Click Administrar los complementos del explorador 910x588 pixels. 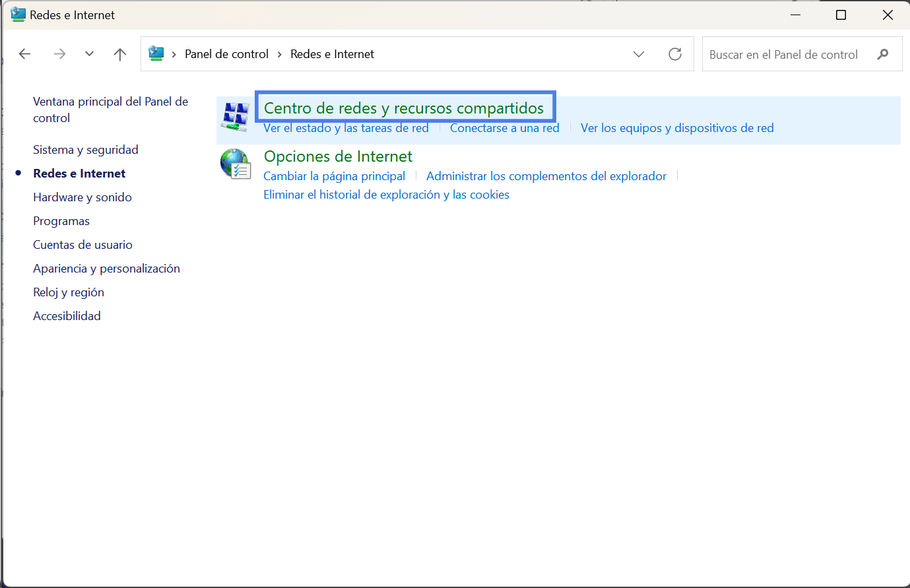coord(546,176)
